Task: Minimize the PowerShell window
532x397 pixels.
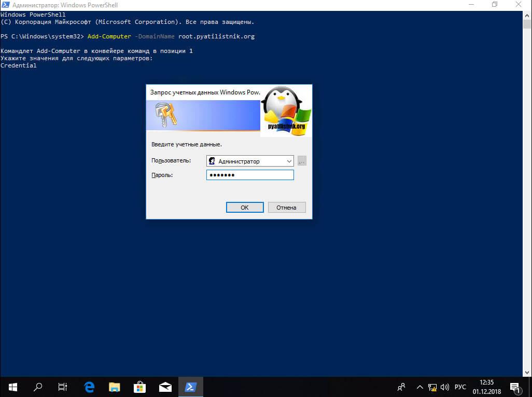Action: click(x=471, y=5)
